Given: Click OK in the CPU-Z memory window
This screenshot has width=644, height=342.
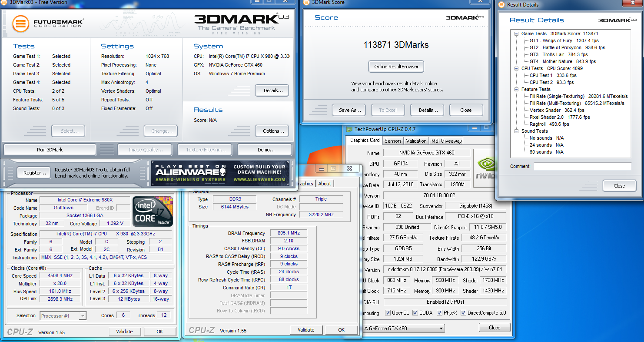Looking at the screenshot, I should tap(341, 330).
